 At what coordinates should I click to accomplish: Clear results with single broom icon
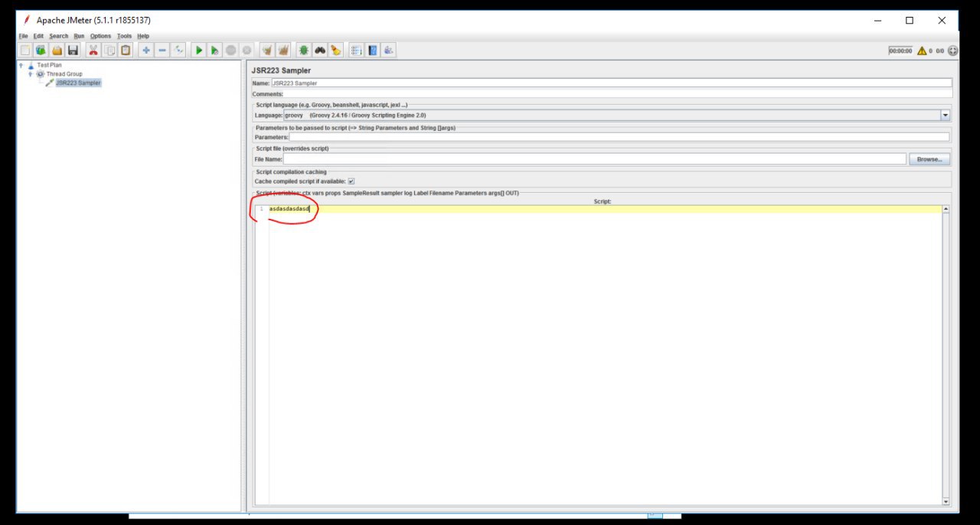[x=267, y=51]
